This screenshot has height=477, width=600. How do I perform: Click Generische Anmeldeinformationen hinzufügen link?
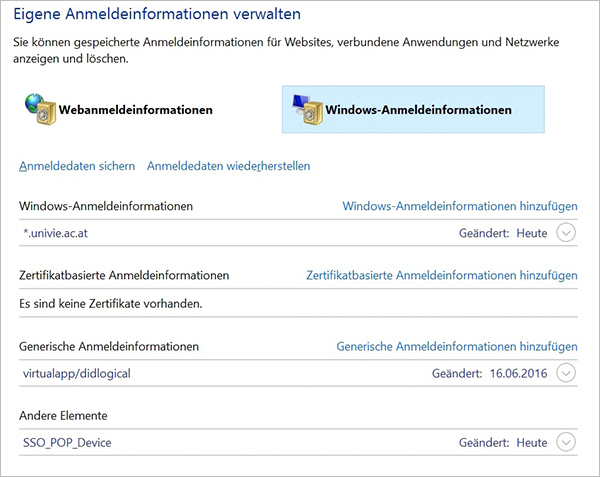[x=457, y=347]
